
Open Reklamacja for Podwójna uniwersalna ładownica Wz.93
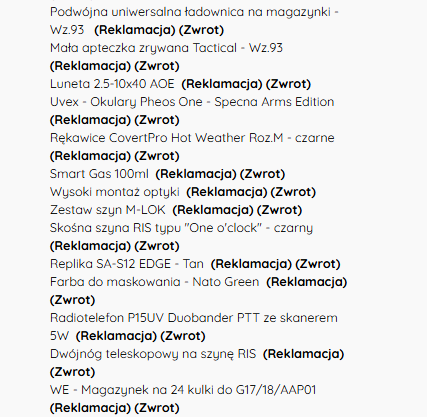point(135,30)
